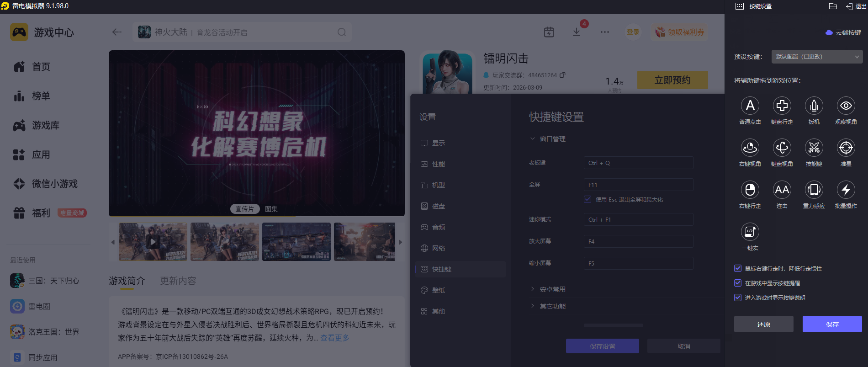Click the 立即预约 pre-register button
Viewport: 868px width, 367px height.
click(672, 80)
